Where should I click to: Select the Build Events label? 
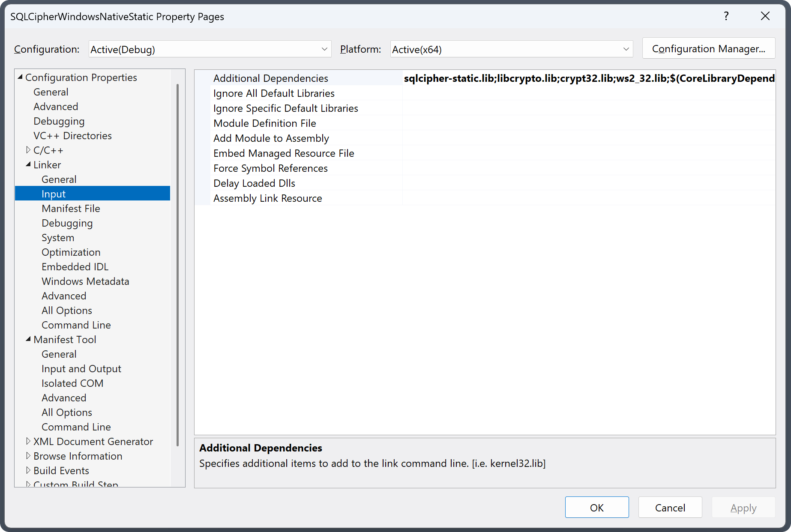click(x=61, y=471)
